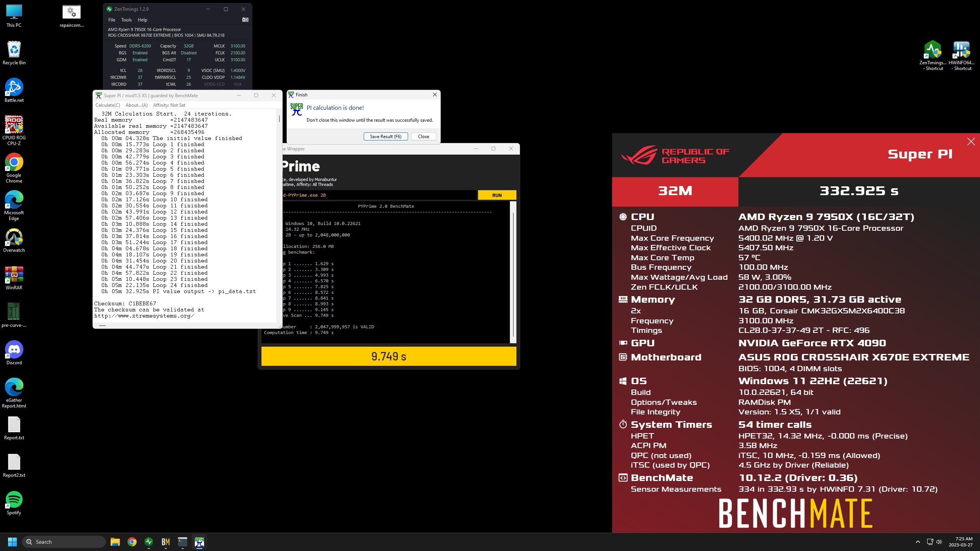Click the xtremesystems.org URL text
This screenshot has height=551, width=980.
coord(144,316)
